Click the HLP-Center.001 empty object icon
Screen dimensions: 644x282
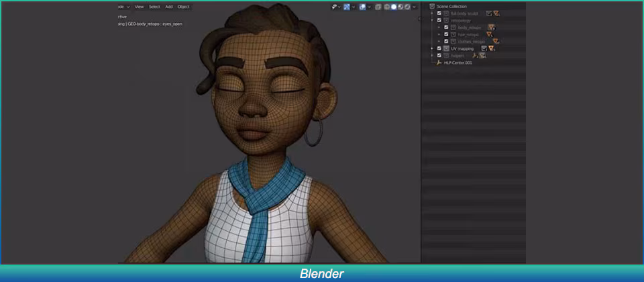pyautogui.click(x=439, y=62)
